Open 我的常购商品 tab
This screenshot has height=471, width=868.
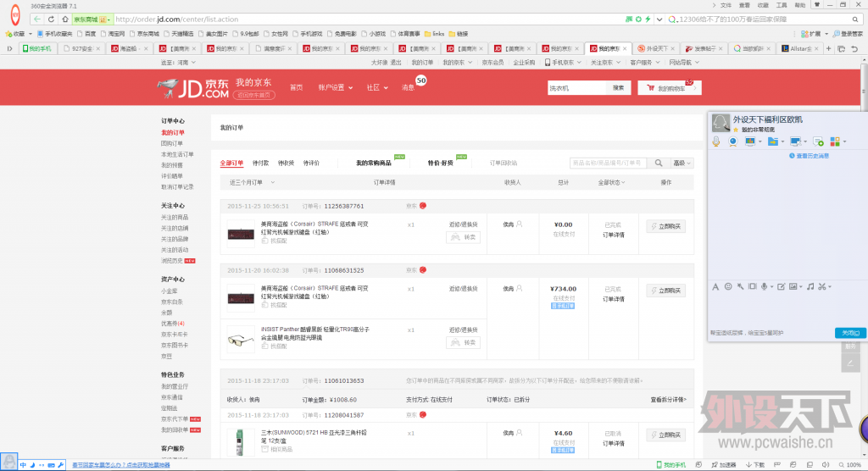373,163
